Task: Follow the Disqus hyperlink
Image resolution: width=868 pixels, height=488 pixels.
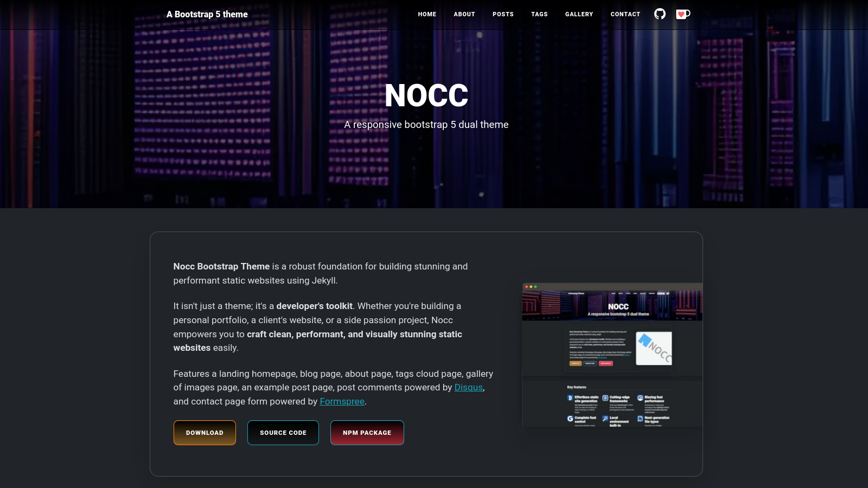Action: [x=468, y=387]
